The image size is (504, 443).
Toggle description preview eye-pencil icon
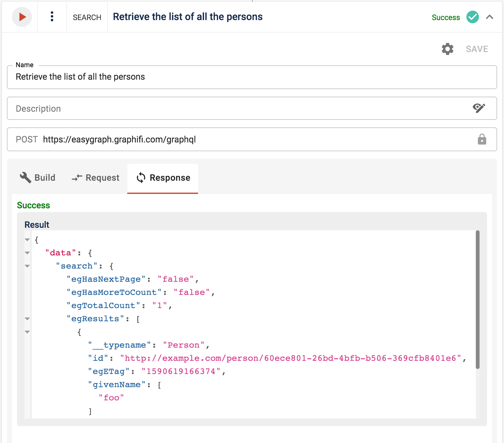(479, 108)
